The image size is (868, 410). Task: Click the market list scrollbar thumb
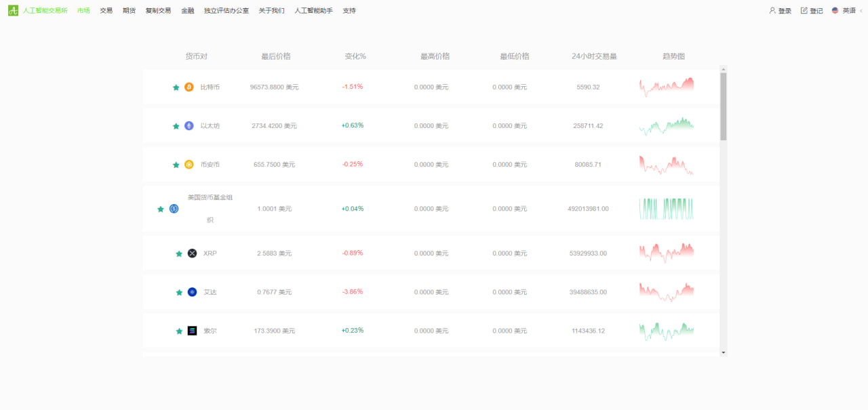pos(723,106)
